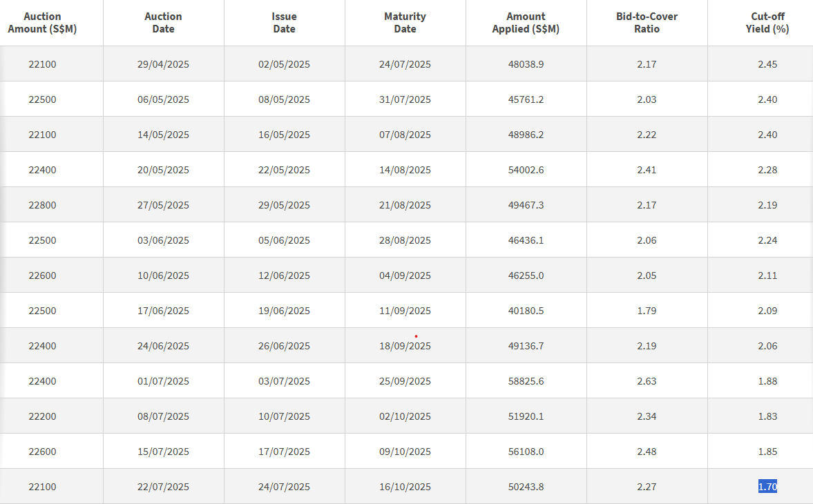Click auction date 24/06/2025
This screenshot has height=504, width=813.
pos(163,346)
